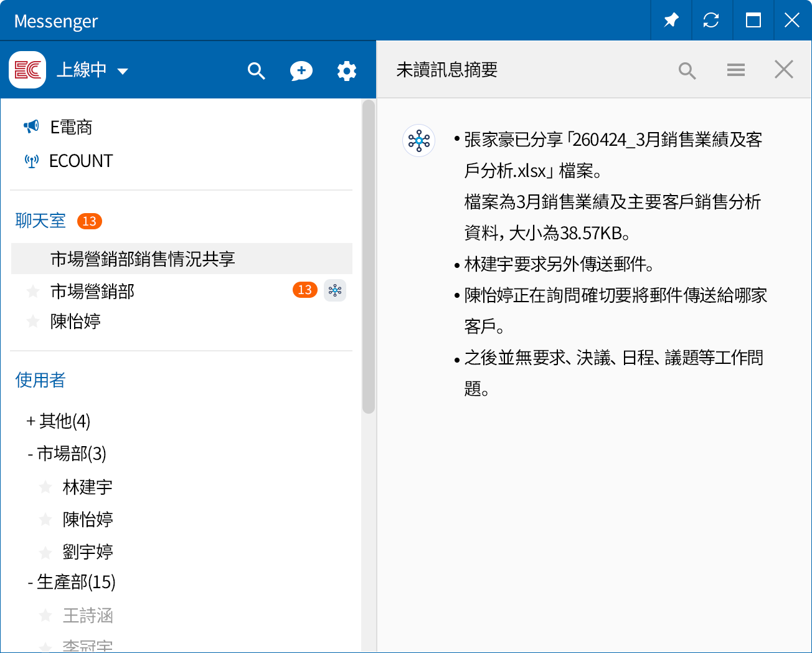Select user 陳怡婷 in 市場部

point(88,519)
